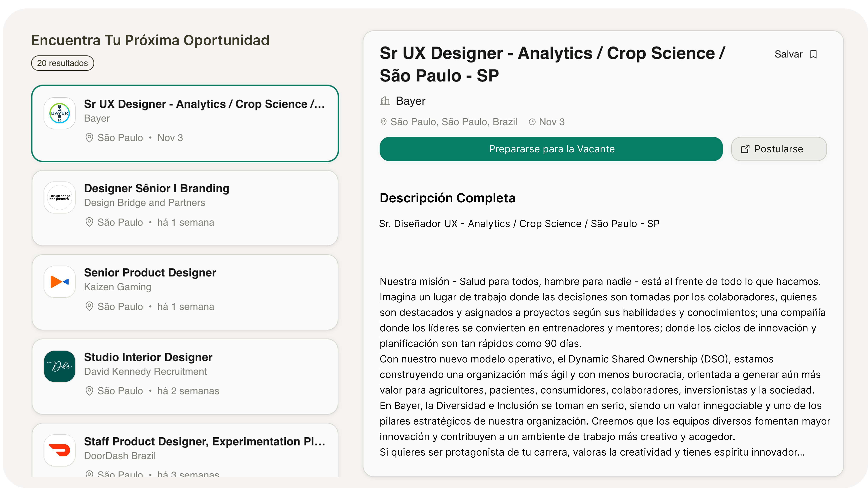Click the Descripción Completa heading
This screenshot has width=868, height=488.
[x=447, y=198]
